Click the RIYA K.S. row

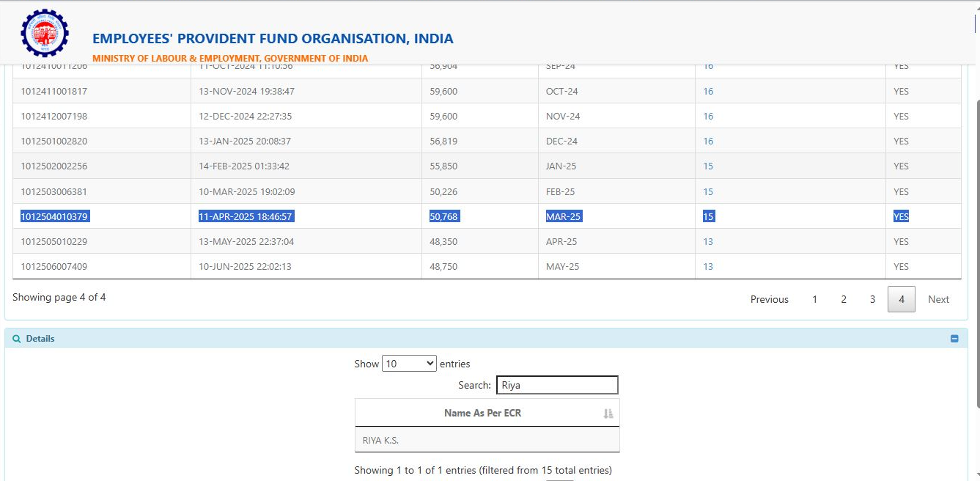(x=487, y=440)
